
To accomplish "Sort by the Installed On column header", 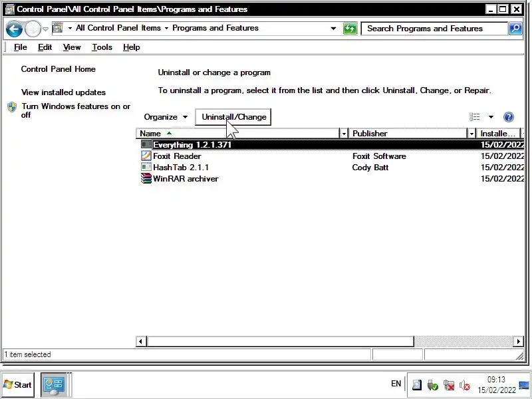I will (x=498, y=134).
